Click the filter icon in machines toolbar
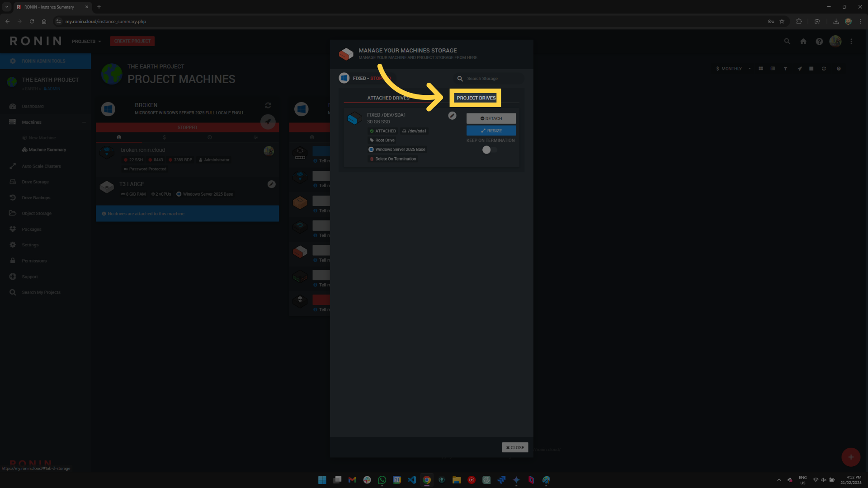 click(x=785, y=69)
